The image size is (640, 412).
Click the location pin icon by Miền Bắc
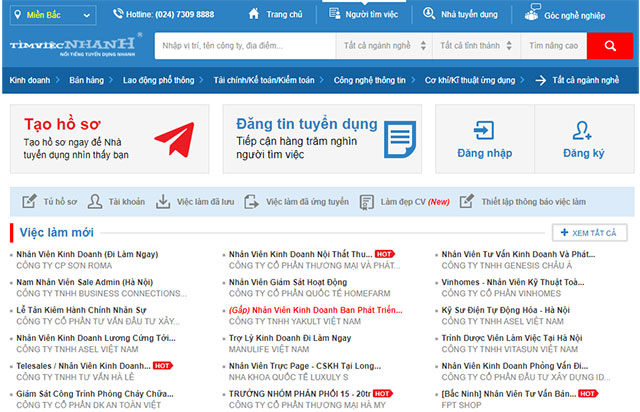[x=18, y=15]
